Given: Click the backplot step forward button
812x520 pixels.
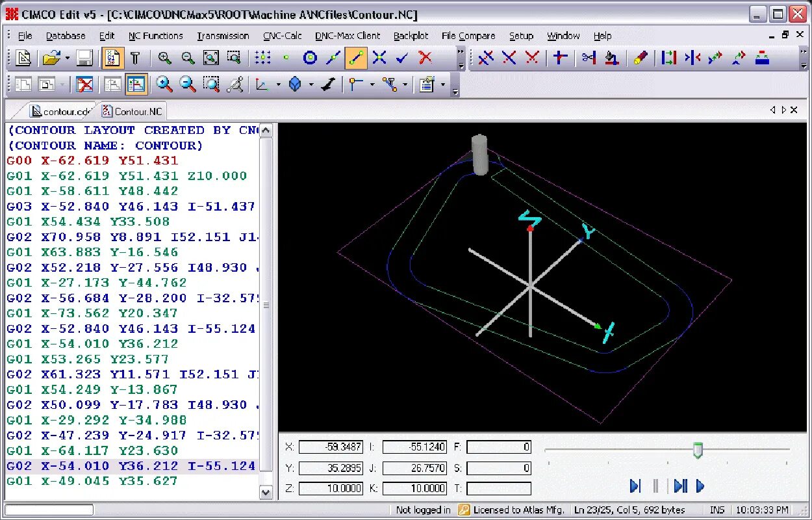Looking at the screenshot, I should (635, 486).
